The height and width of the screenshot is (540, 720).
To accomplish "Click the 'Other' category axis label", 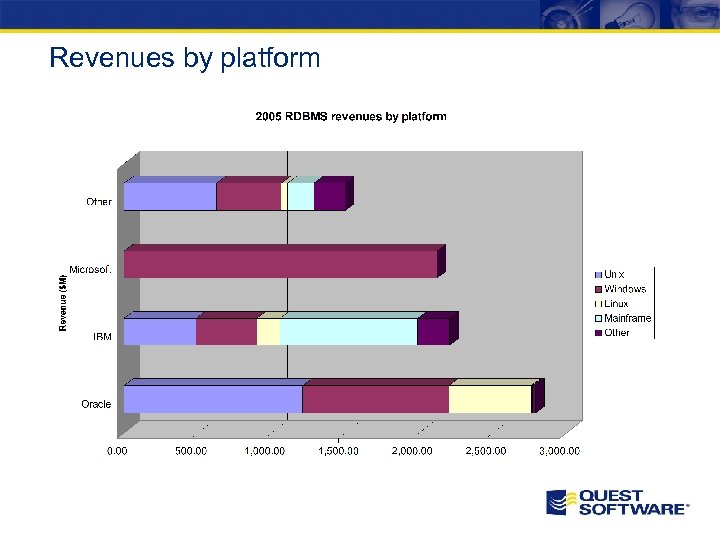I will (99, 202).
